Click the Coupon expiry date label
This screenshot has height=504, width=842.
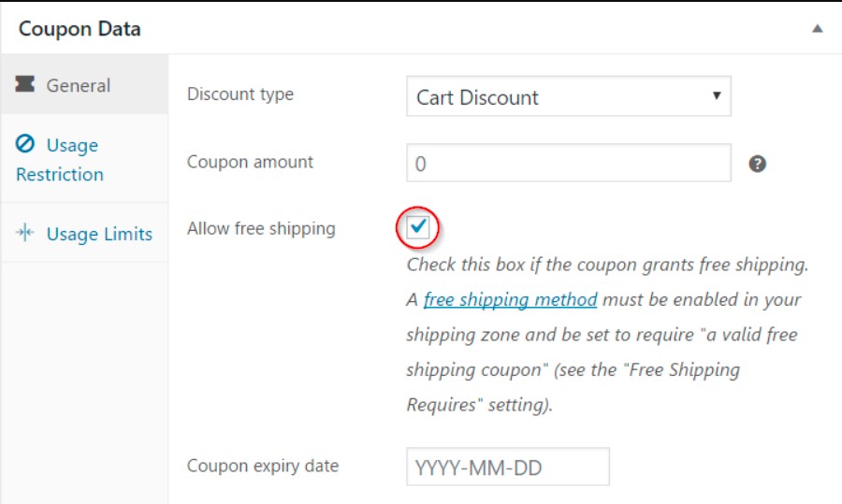click(263, 466)
